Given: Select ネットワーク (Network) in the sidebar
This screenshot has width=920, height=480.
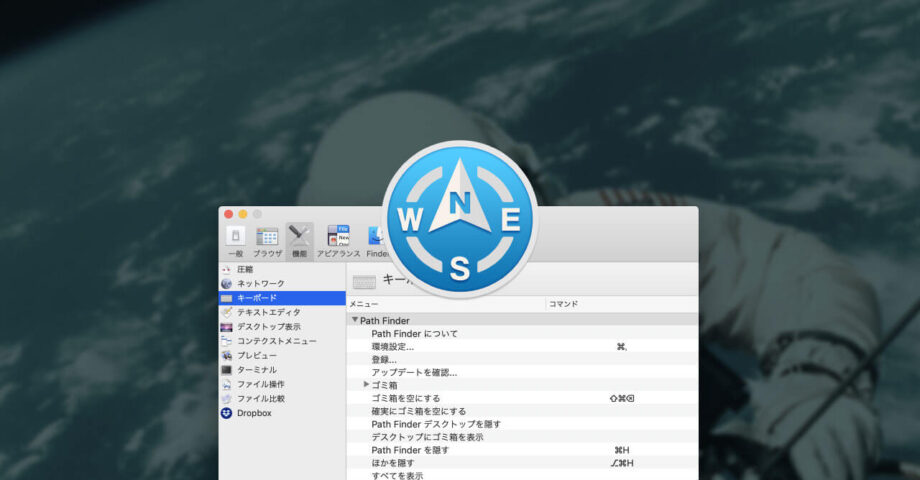Looking at the screenshot, I should [x=260, y=284].
